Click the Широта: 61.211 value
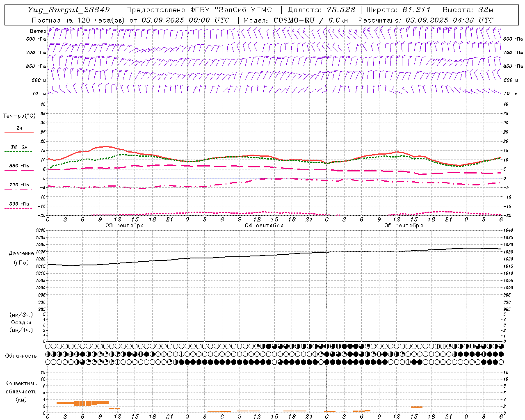Image resolution: width=525 pixels, height=420 pixels. click(399, 10)
